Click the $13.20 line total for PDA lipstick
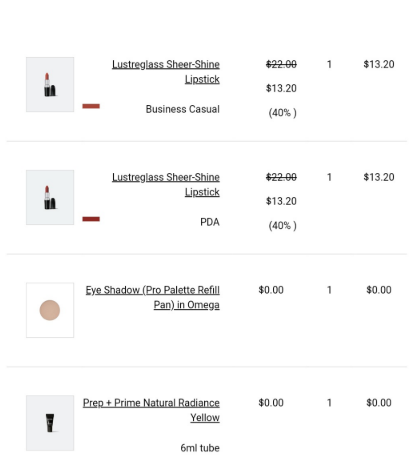The height and width of the screenshot is (473, 419). (379, 177)
